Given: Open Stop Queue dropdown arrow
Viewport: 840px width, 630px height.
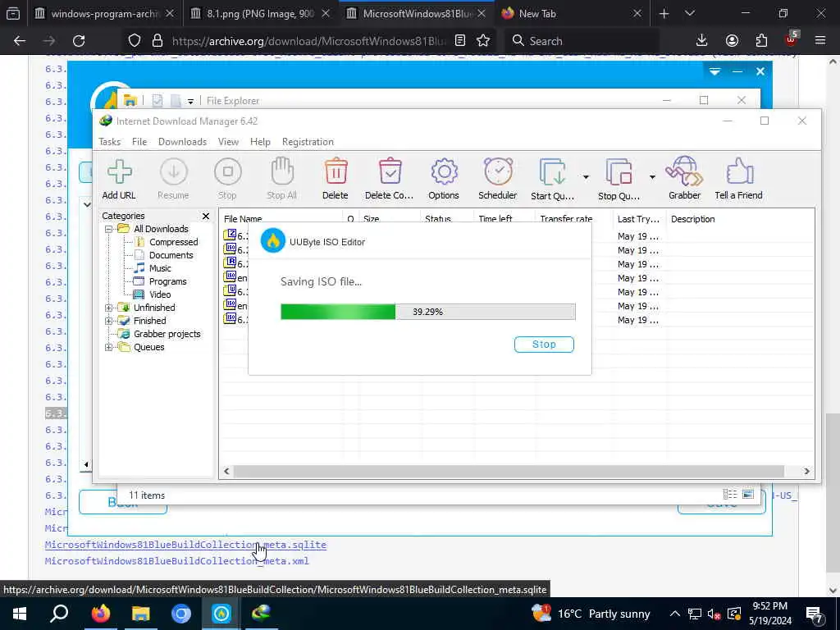Looking at the screenshot, I should (652, 177).
